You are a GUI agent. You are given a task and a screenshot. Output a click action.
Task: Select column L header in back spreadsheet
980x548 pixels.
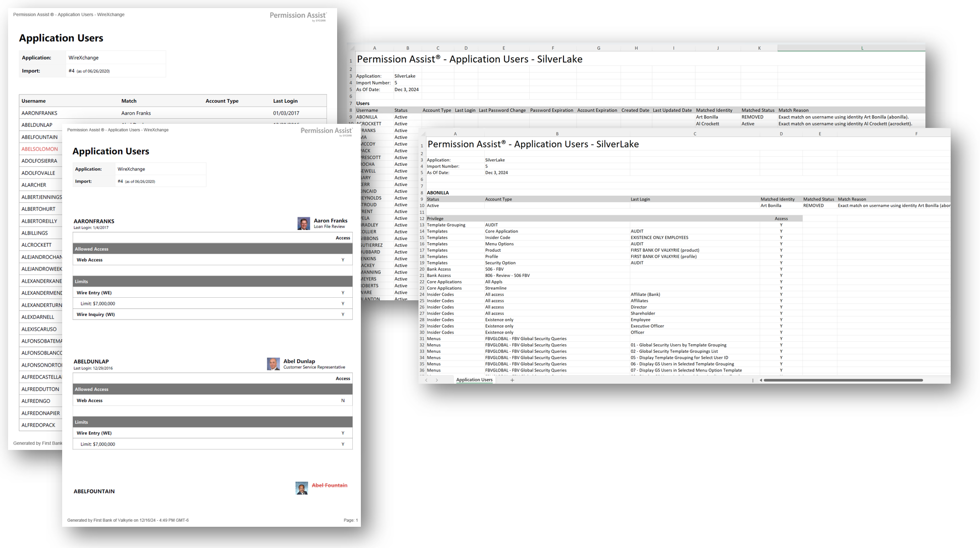click(862, 48)
